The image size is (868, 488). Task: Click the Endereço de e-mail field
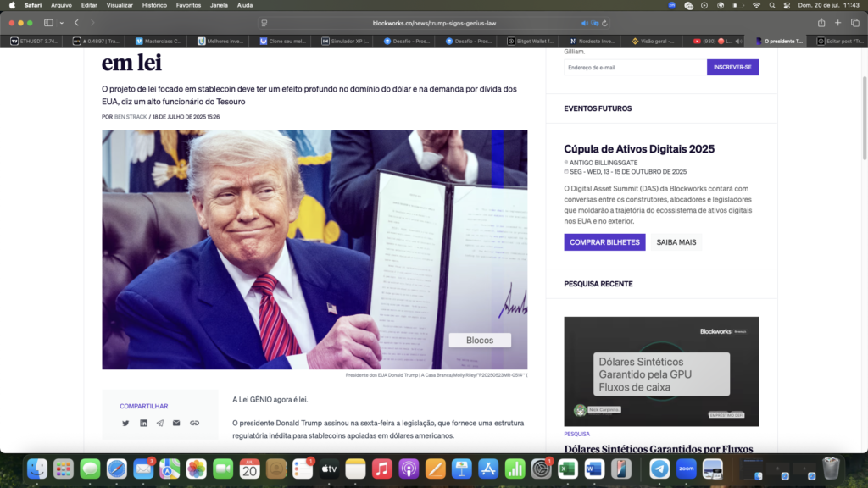636,68
